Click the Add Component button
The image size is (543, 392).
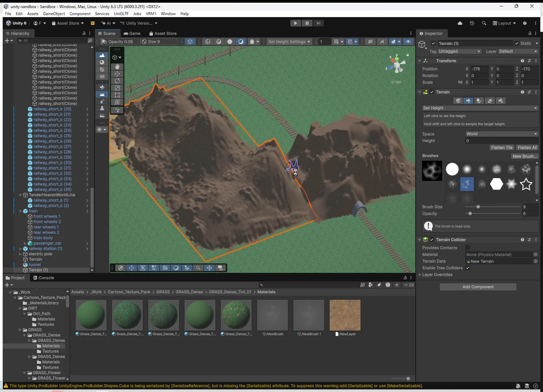(478, 287)
